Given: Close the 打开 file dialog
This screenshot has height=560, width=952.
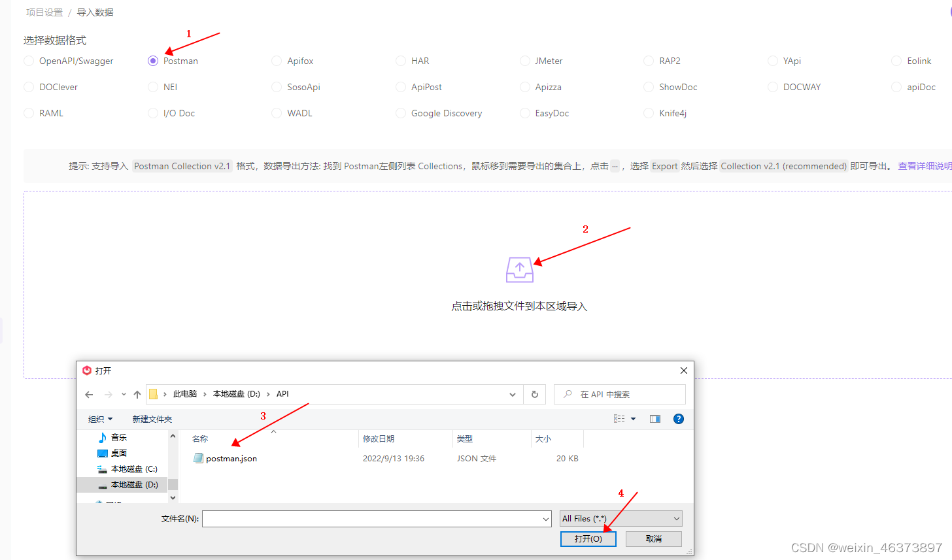Looking at the screenshot, I should pos(684,371).
